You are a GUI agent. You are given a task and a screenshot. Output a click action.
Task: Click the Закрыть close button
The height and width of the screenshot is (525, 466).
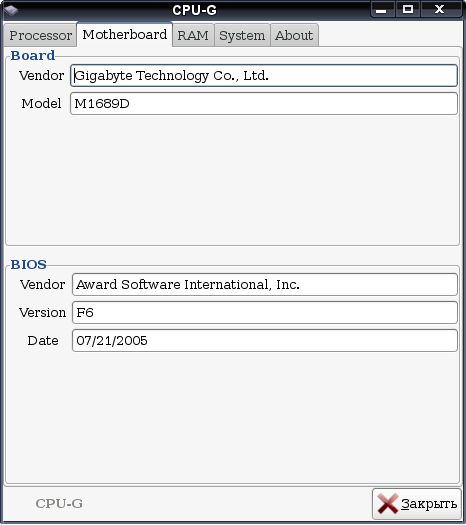click(x=416, y=504)
